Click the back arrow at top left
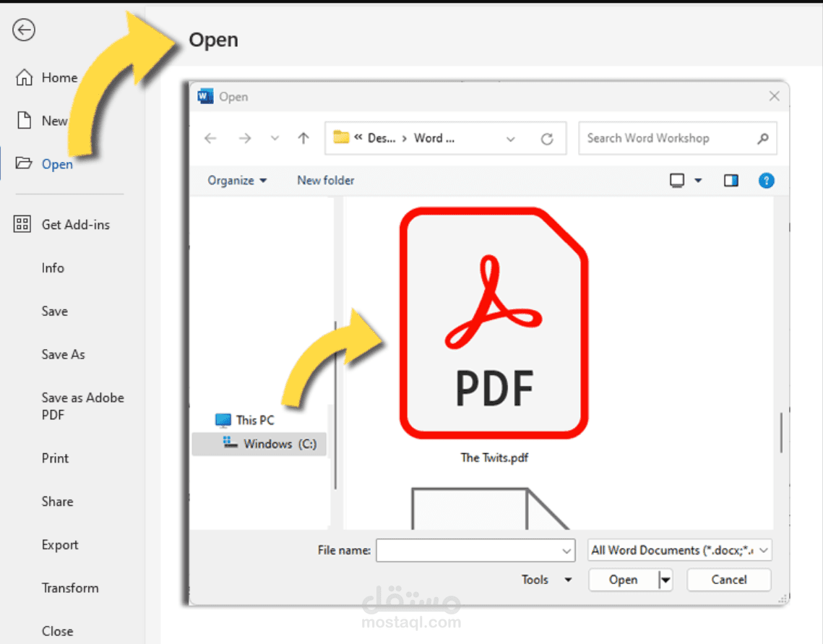This screenshot has width=823, height=644. [24, 30]
